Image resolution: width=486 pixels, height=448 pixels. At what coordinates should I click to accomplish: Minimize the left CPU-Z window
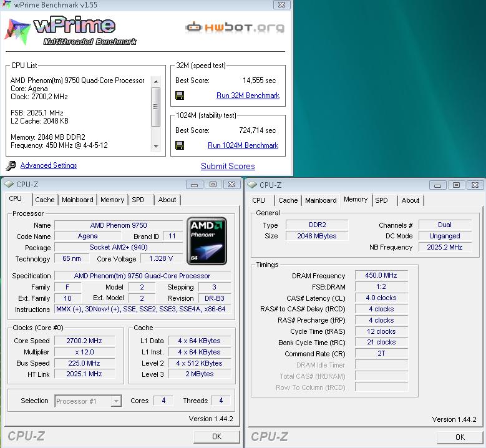[195, 185]
